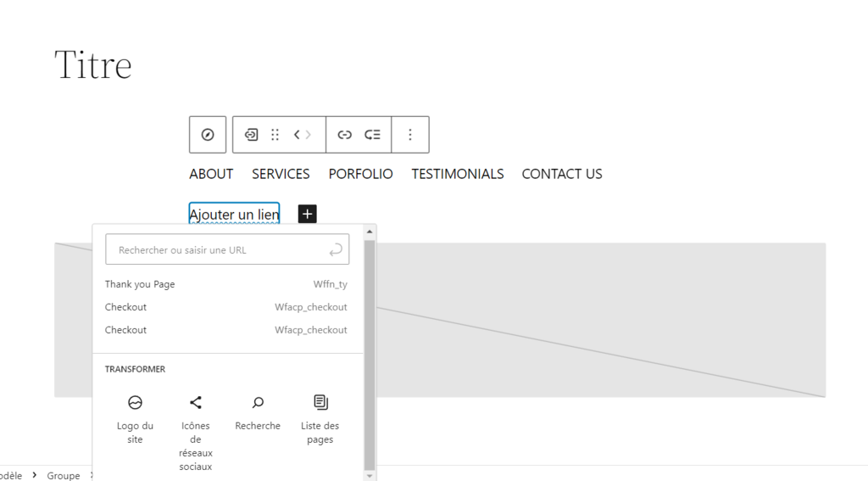Viewport: 868px width, 481px height.
Task: Click the CONTACT US menu item
Action: point(562,174)
